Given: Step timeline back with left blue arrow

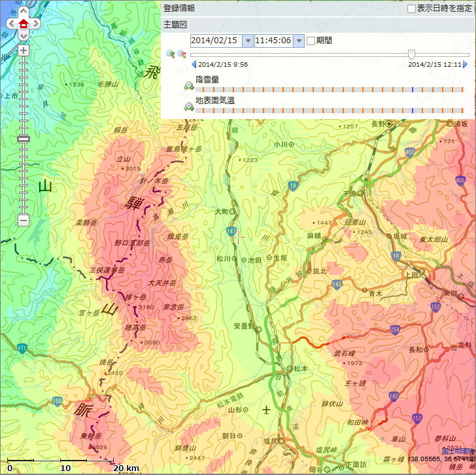Looking at the screenshot, I should (x=194, y=65).
